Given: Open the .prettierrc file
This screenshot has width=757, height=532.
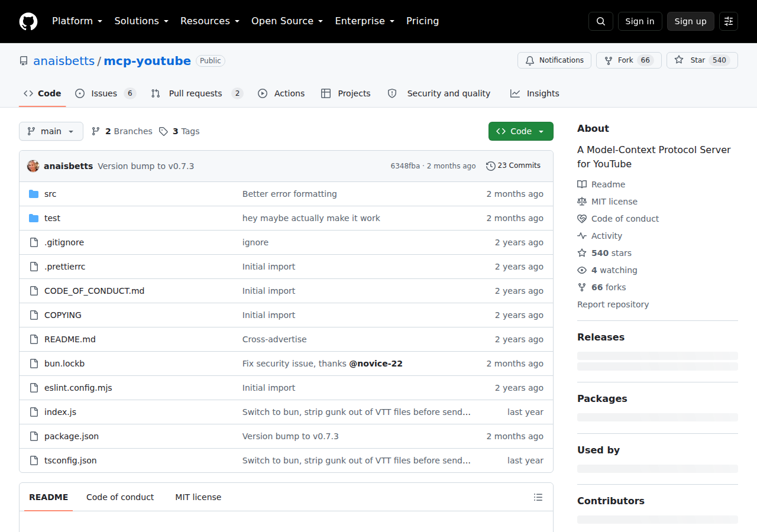Looking at the screenshot, I should coord(64,267).
